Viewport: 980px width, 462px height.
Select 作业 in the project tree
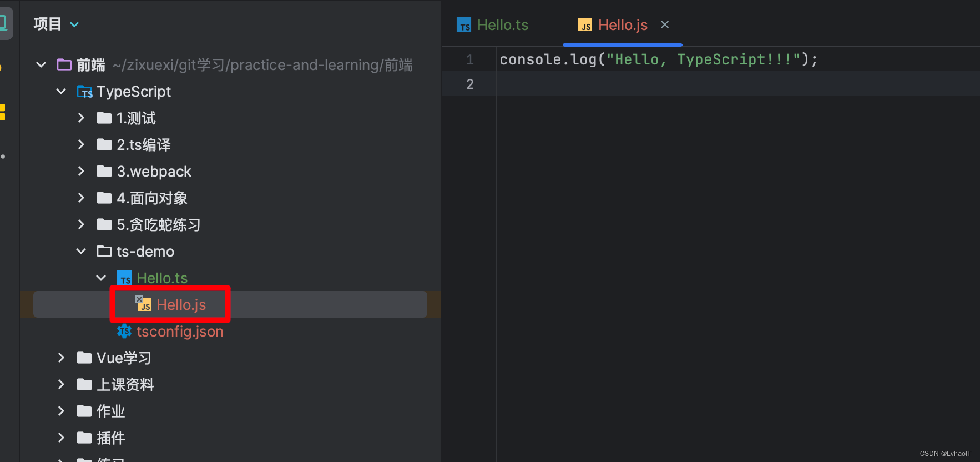click(x=111, y=411)
